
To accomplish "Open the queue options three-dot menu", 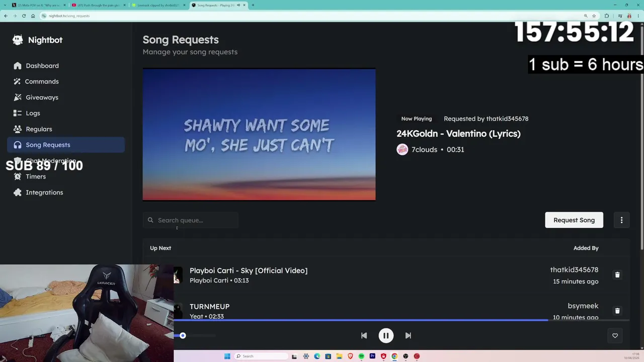I will tap(621, 220).
